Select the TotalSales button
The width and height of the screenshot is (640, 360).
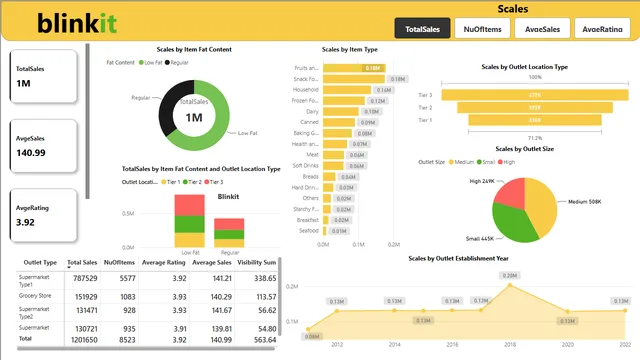(422, 28)
